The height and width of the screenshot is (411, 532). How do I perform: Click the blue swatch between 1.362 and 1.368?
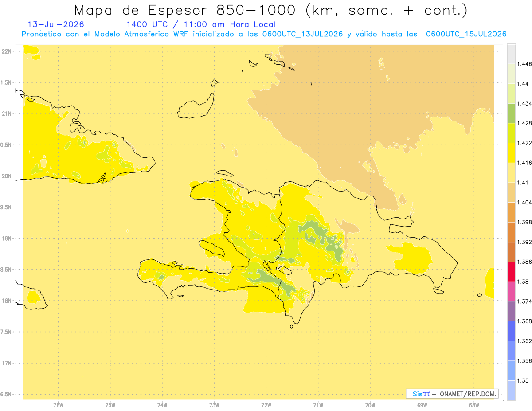tap(511, 331)
